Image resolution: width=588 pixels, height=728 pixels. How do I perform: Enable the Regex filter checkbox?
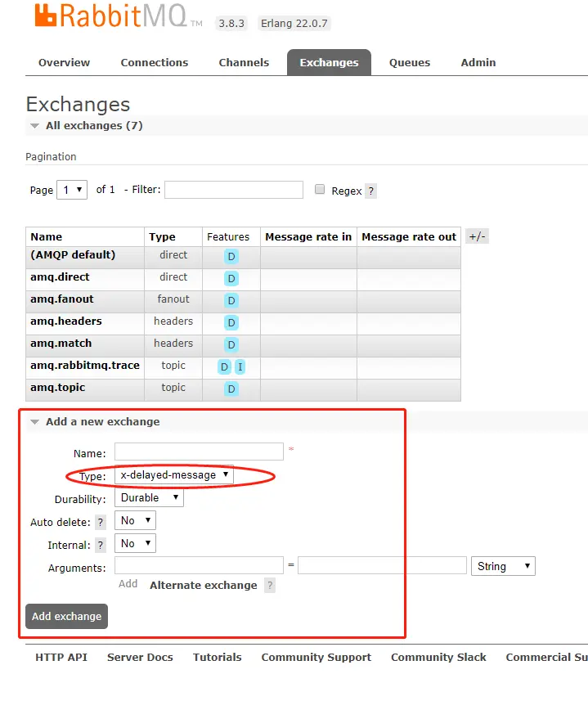point(320,189)
